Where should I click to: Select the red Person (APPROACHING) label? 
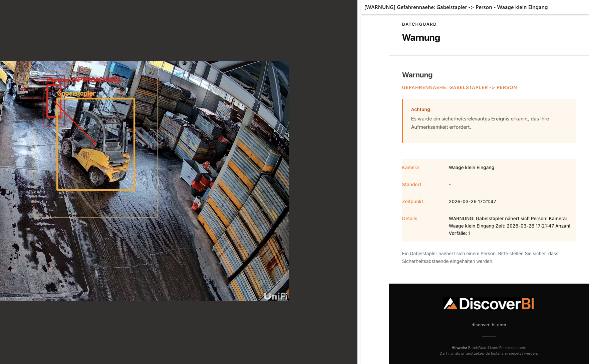pos(83,80)
